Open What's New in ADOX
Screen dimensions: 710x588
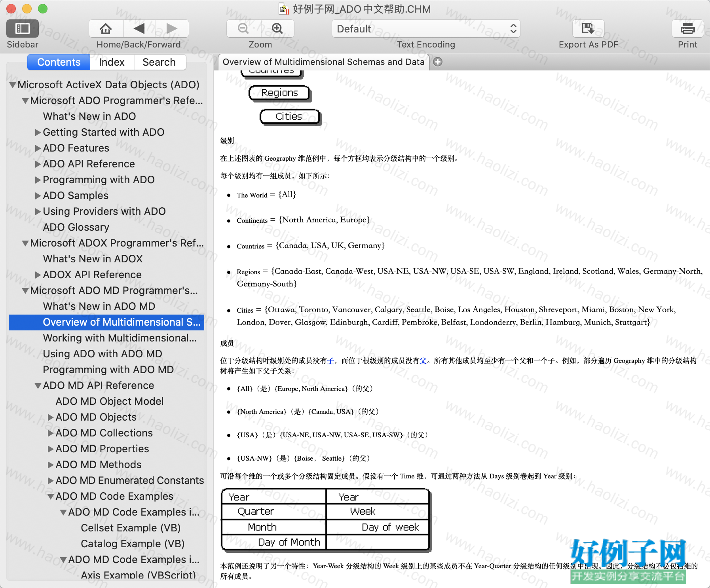click(93, 259)
